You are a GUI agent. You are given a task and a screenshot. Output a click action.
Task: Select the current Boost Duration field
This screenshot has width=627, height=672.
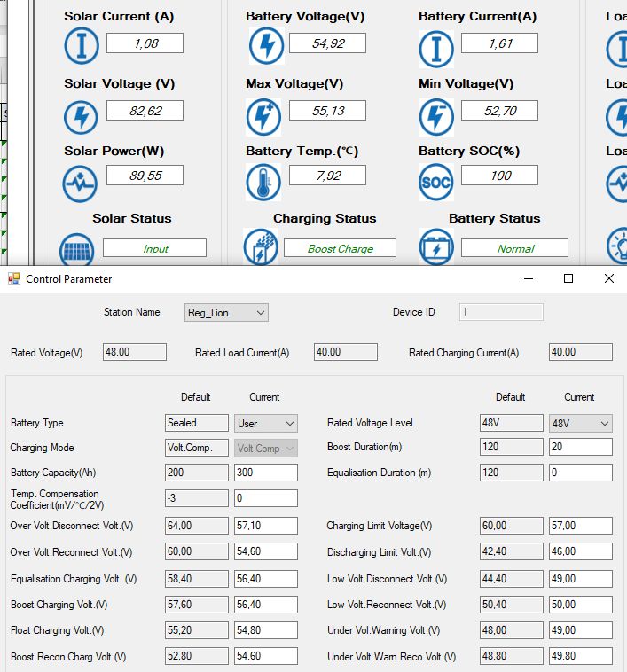coord(580,447)
